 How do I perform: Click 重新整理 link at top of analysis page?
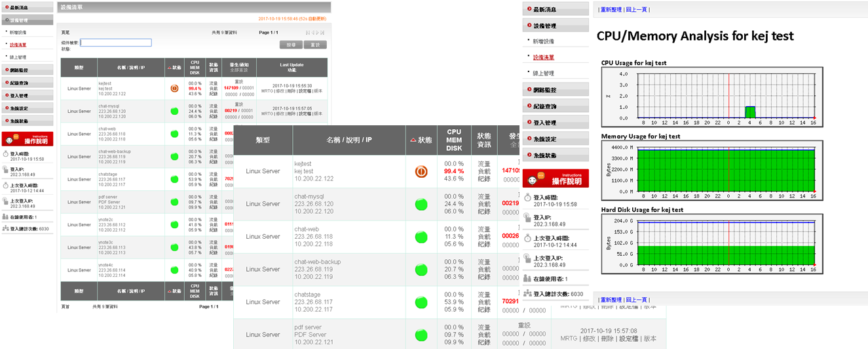pos(611,9)
